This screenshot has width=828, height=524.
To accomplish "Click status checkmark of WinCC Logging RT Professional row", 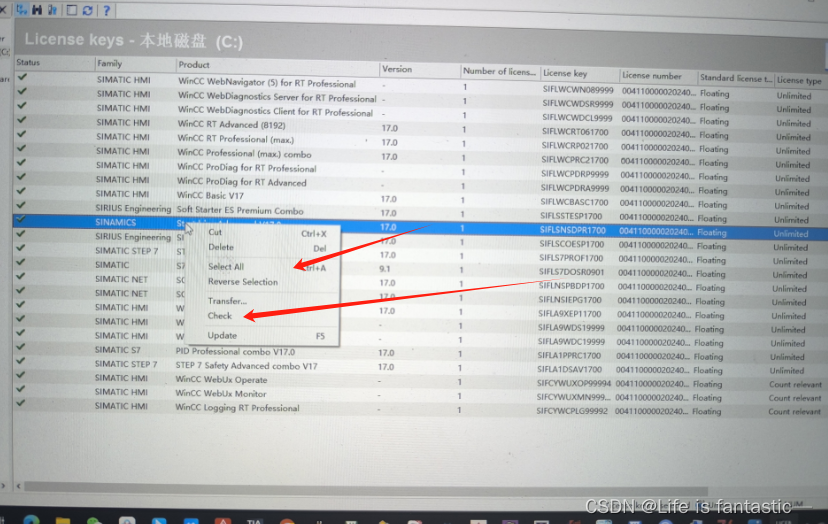I will pos(21,404).
